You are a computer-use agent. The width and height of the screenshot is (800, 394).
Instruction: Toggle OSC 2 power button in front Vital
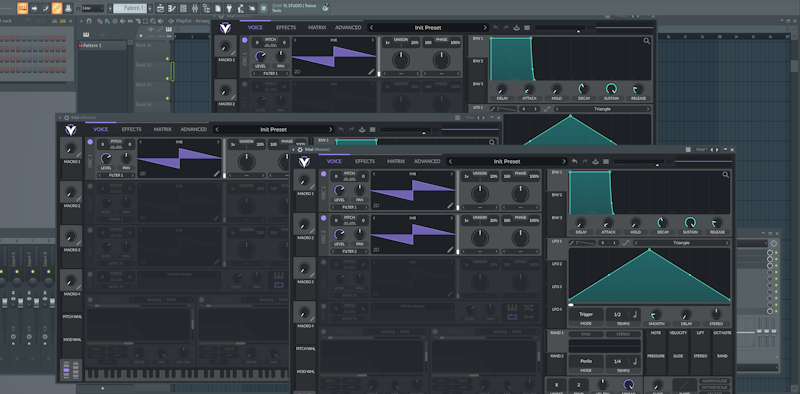point(323,218)
